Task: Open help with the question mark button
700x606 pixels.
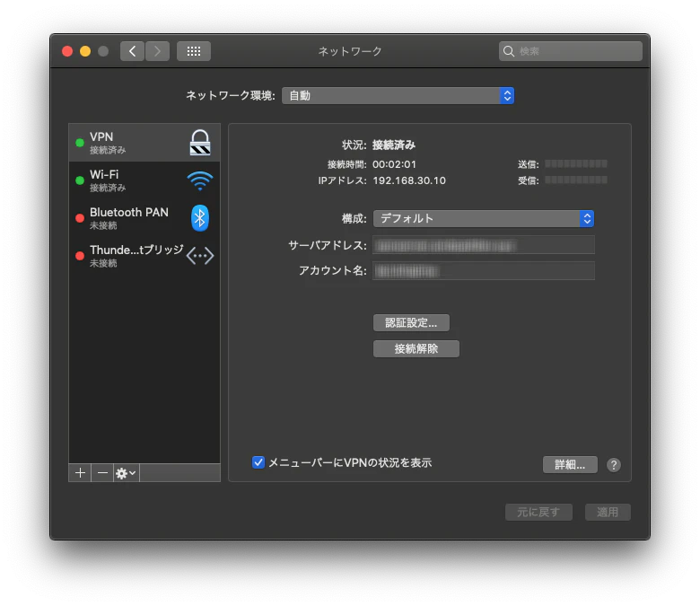Action: 614,465
